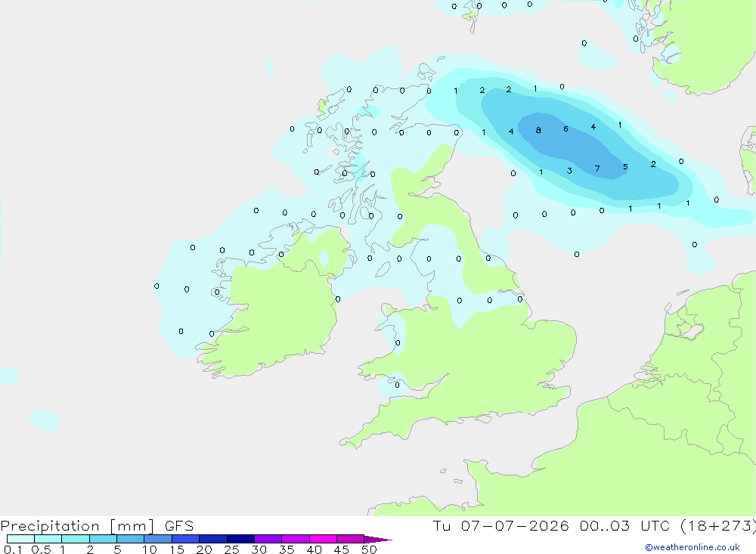Select the 0.5–1 mm legend color swatch
The width and height of the screenshot is (756, 554).
coord(48,539)
